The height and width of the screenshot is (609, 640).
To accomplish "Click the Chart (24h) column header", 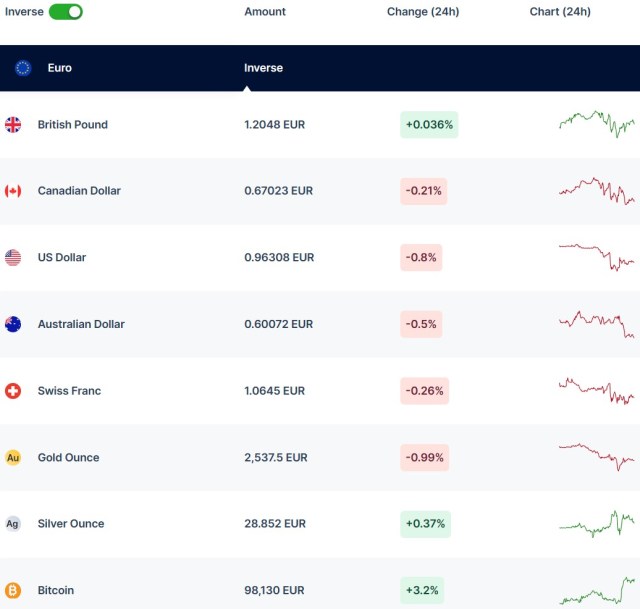I will tap(560, 12).
